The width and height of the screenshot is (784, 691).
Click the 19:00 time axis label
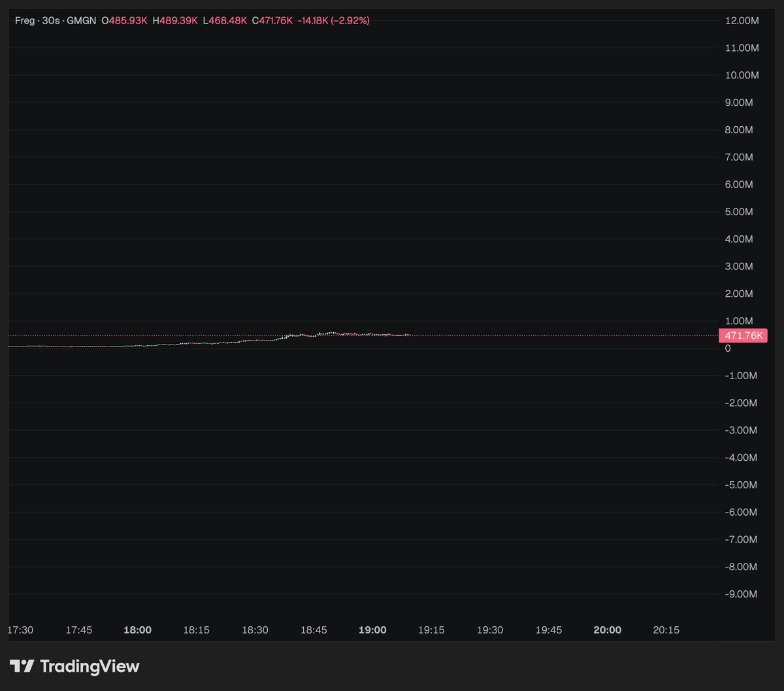point(372,630)
